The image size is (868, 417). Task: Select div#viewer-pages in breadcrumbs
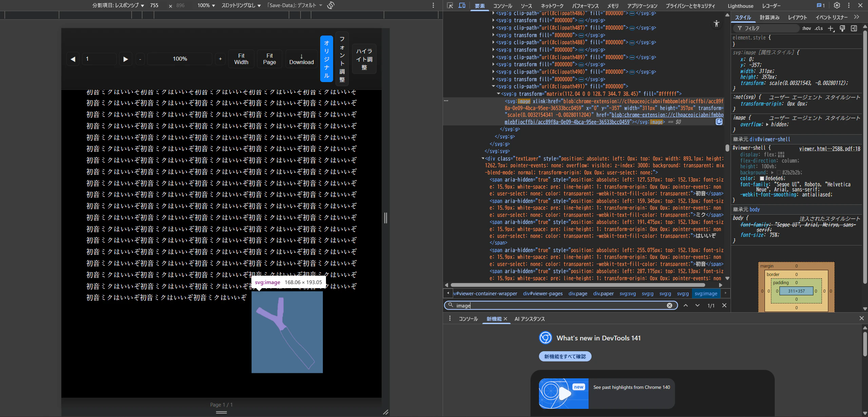543,294
